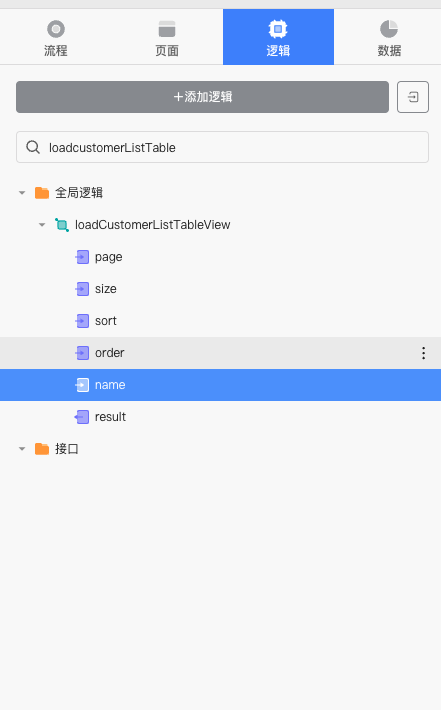This screenshot has width=441, height=710.
Task: Click the result output parameter icon
Action: [82, 417]
